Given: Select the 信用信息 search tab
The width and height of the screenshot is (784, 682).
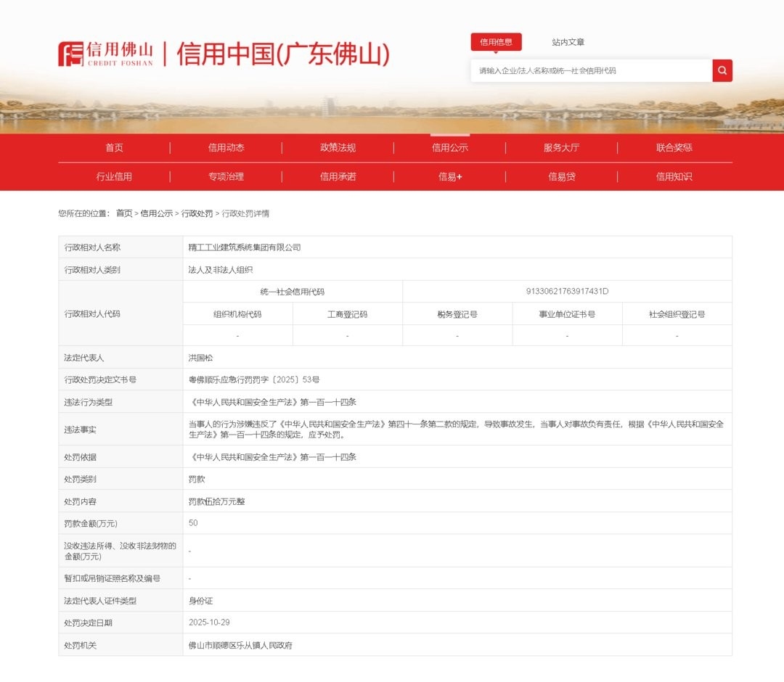Looking at the screenshot, I should point(497,41).
